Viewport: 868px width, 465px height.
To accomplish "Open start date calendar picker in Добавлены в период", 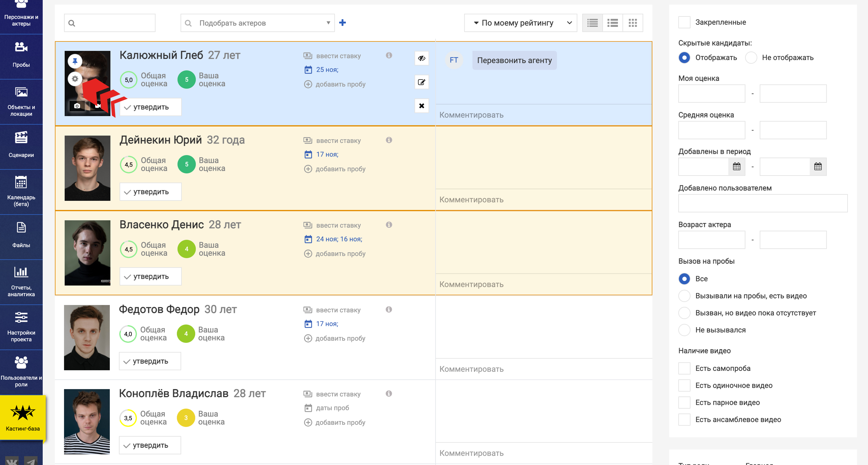I will [736, 166].
